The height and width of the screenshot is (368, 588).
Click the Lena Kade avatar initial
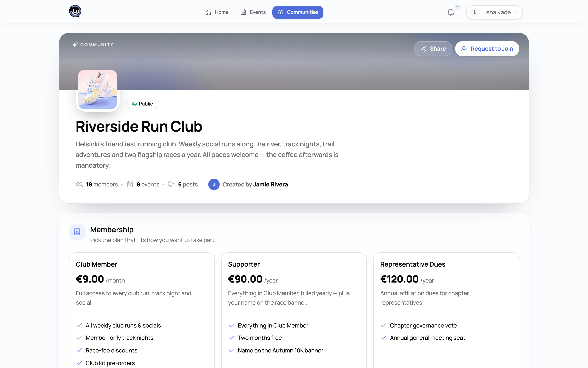point(475,12)
